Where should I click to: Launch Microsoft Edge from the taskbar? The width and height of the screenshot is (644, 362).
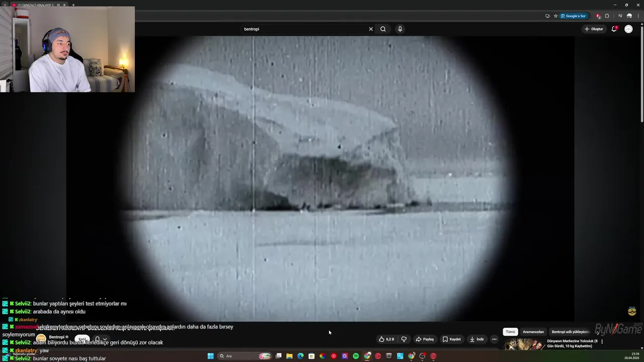(300, 356)
